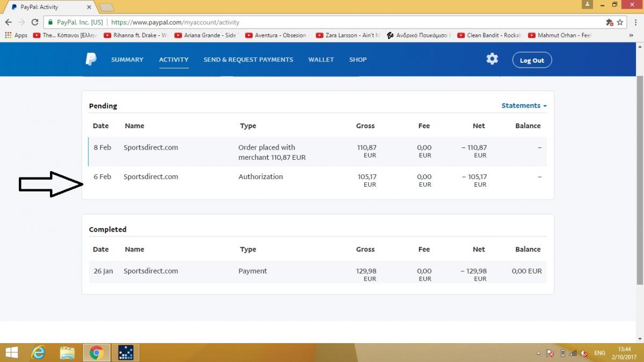Image resolution: width=644 pixels, height=362 pixels.
Task: Go to Summary tab
Action: [x=127, y=60]
